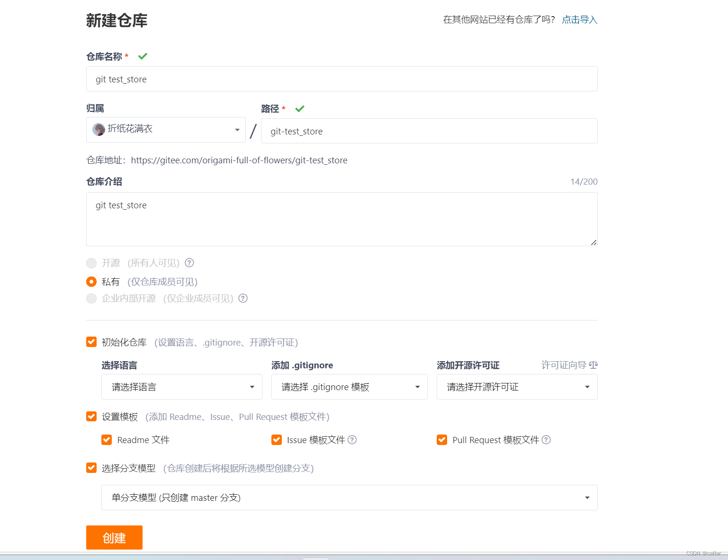This screenshot has width=728, height=560.
Task: Click the green checkmark beside 路径
Action: point(299,108)
